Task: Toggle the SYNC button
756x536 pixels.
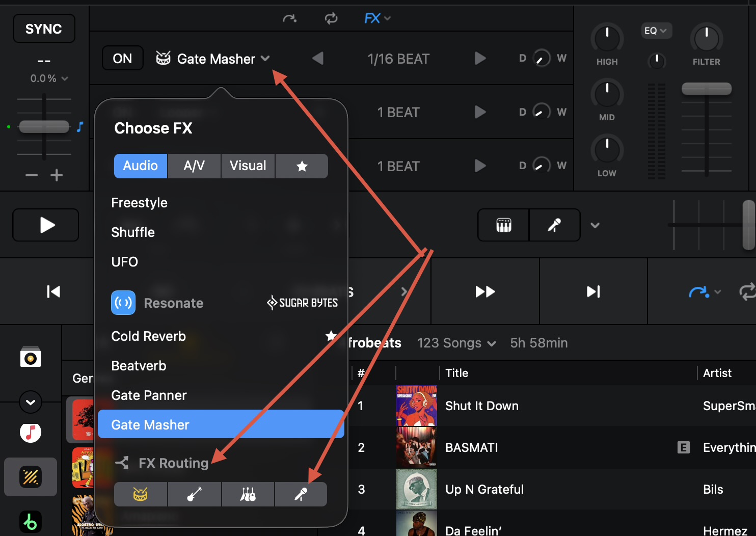Action: 44,29
